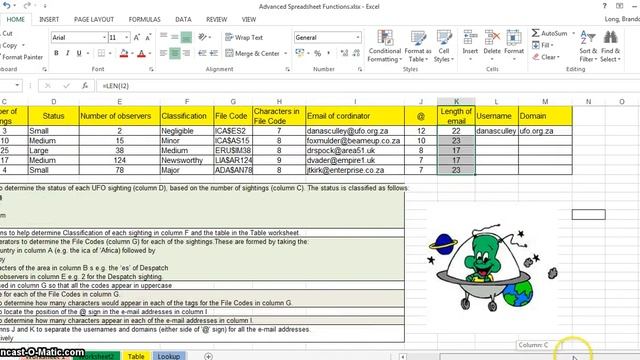
Task: Open Sort & Filter menu
Action: [588, 47]
